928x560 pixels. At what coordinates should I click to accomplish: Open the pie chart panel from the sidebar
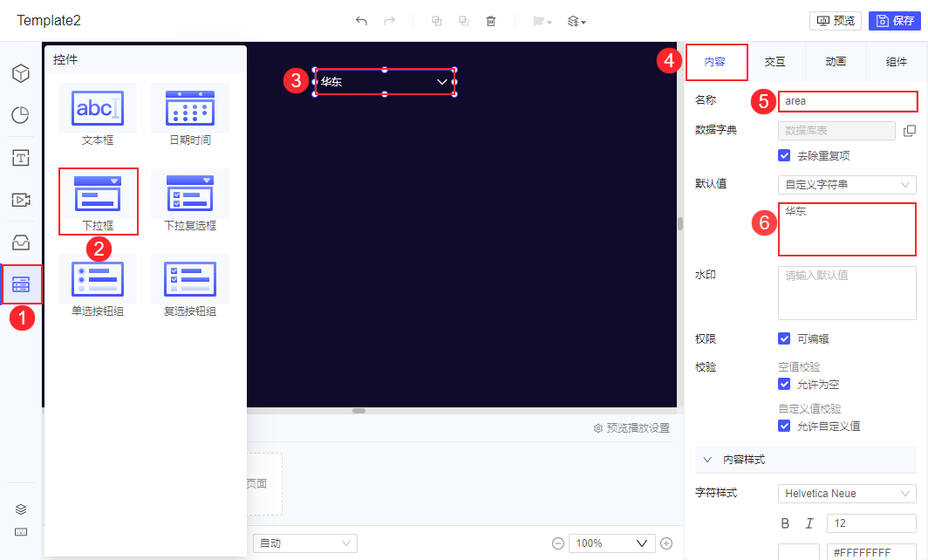21,114
